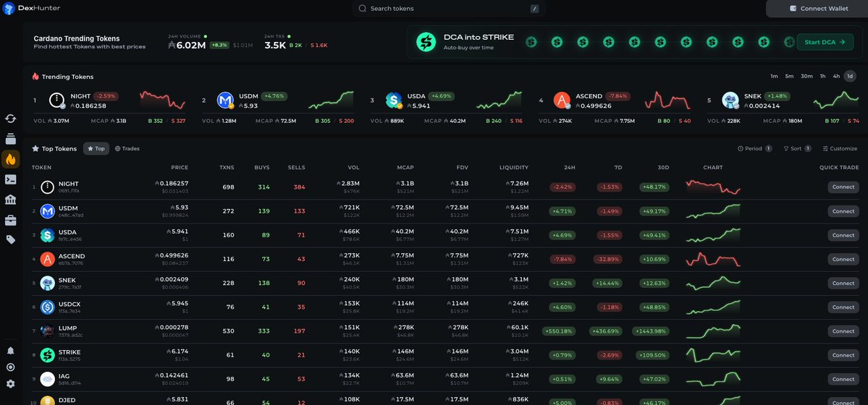This screenshot has width=868, height=405.
Task: Open the notifications bell icon
Action: 11,351
